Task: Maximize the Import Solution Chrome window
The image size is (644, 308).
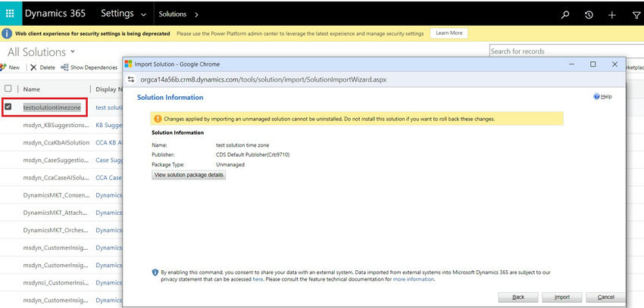Action: 592,64
